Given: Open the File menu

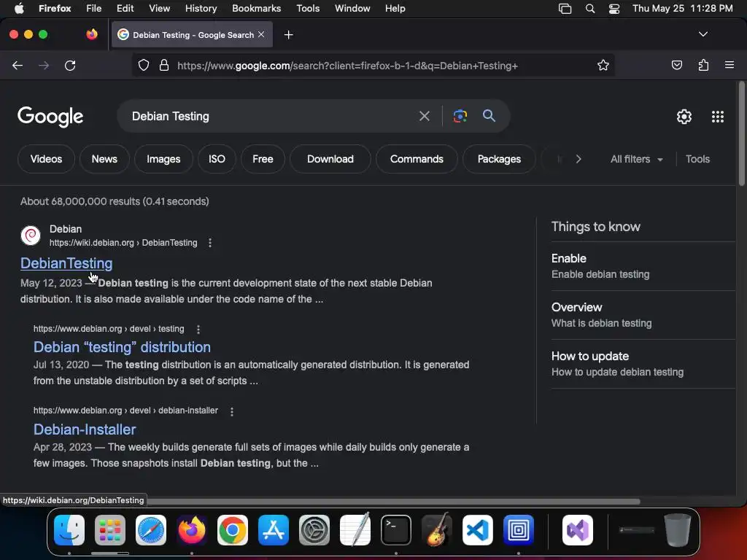Looking at the screenshot, I should pyautogui.click(x=94, y=9).
